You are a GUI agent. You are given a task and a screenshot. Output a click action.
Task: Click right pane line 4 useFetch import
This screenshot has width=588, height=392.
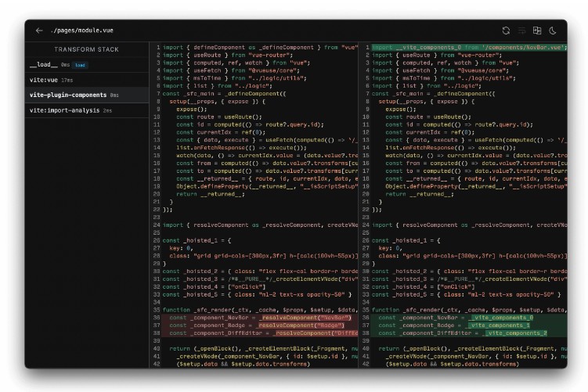tap(440, 70)
